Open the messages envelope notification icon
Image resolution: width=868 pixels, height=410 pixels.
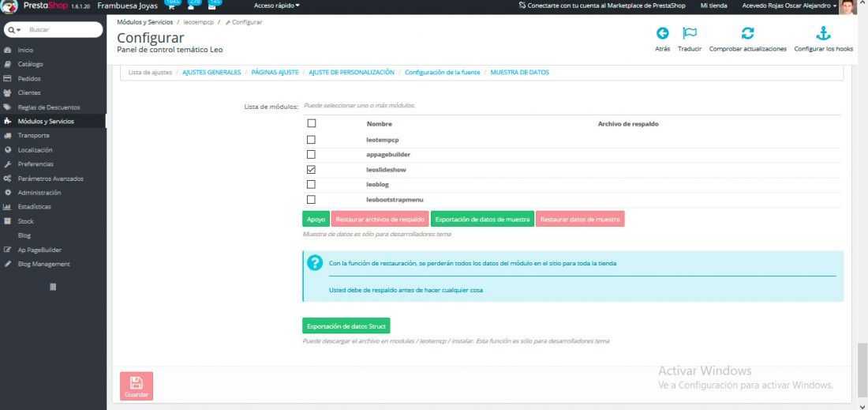click(212, 6)
